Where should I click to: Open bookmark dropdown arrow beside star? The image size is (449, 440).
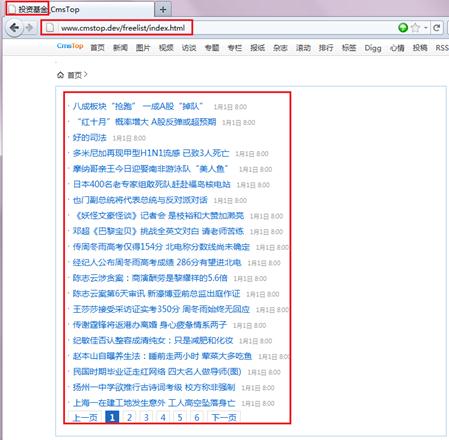[x=426, y=28]
